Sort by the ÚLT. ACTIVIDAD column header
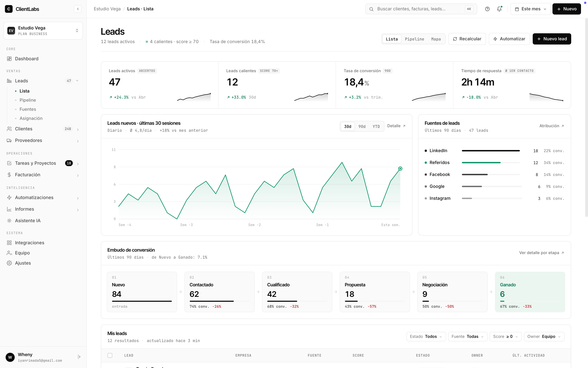The image size is (588, 368). click(528, 355)
